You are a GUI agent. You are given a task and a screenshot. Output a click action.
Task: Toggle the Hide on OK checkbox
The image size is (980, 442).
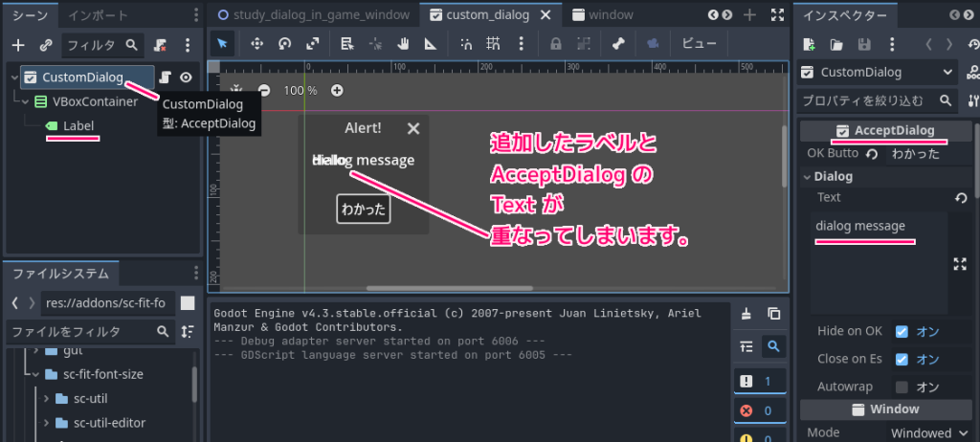click(902, 331)
